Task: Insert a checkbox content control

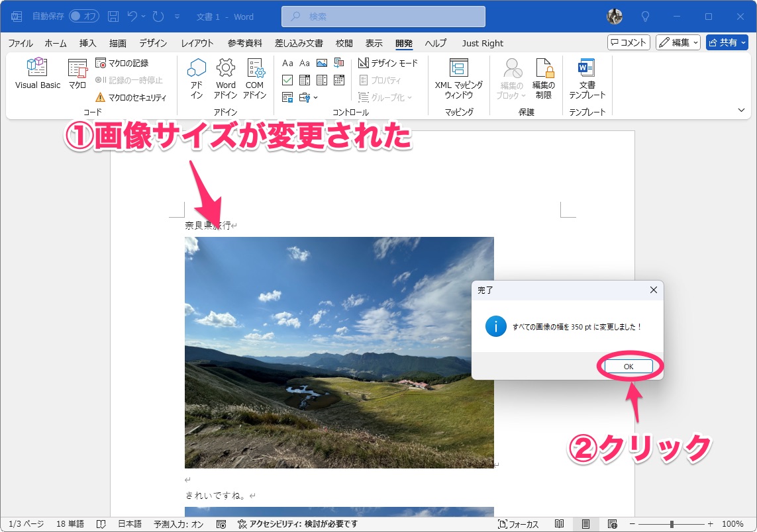Action: 289,79
